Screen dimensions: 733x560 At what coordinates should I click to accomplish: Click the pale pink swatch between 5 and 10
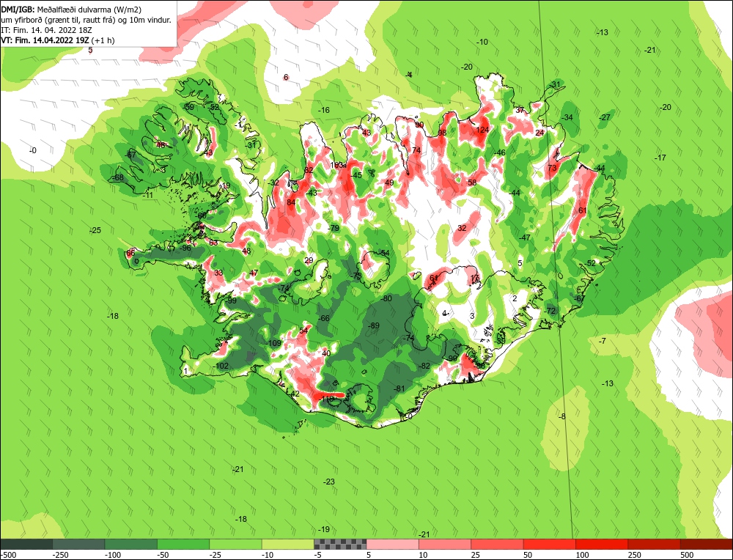[x=393, y=544]
